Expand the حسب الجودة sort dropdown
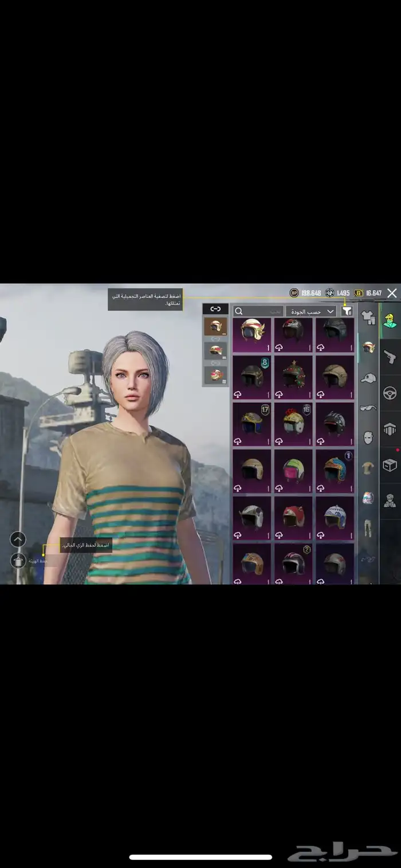 click(x=311, y=311)
